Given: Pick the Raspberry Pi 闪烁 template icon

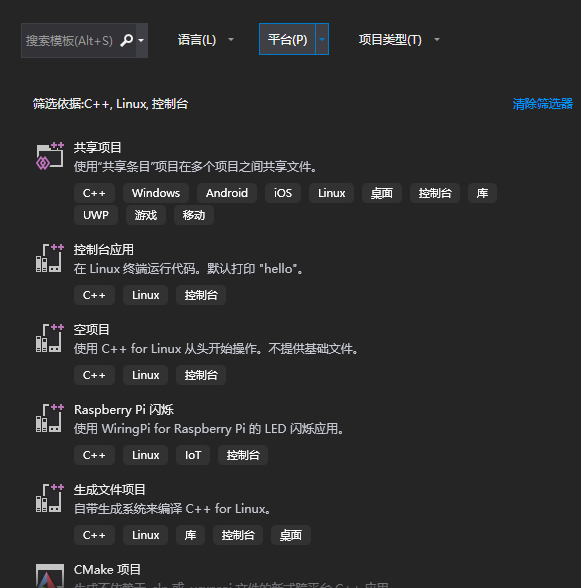Looking at the screenshot, I should point(50,418).
